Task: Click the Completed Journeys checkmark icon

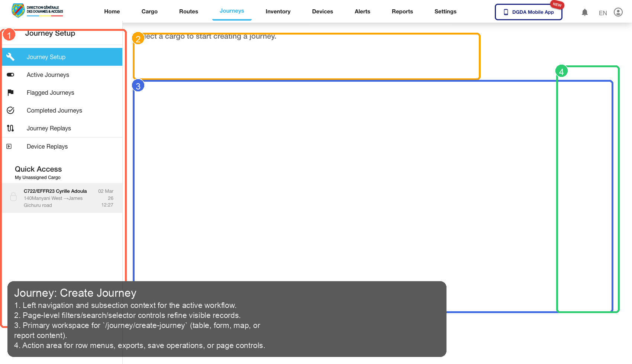Action: coord(10,110)
